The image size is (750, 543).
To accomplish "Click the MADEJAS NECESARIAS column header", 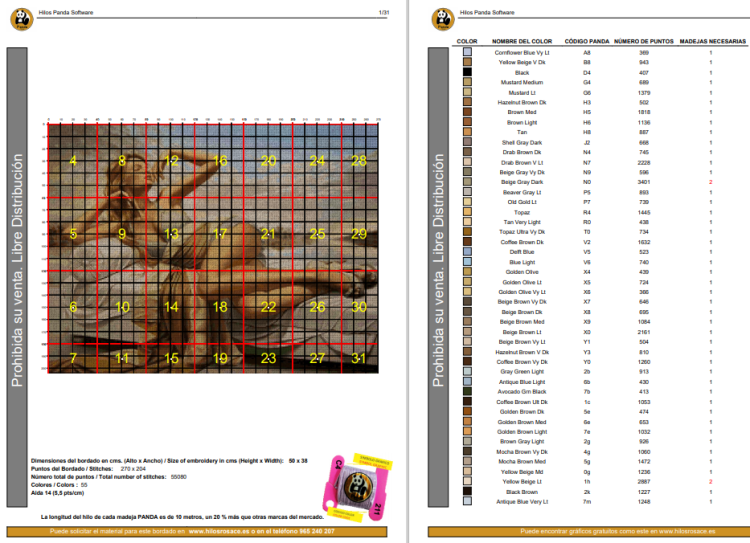I will [713, 42].
